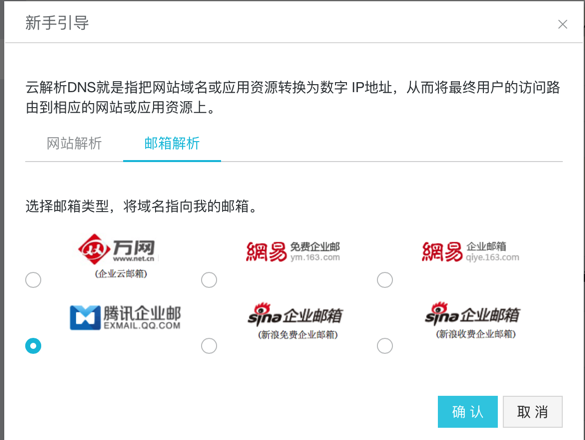This screenshot has height=440, width=585.
Task: Click the 新手引导 dialog title
Action: point(57,23)
